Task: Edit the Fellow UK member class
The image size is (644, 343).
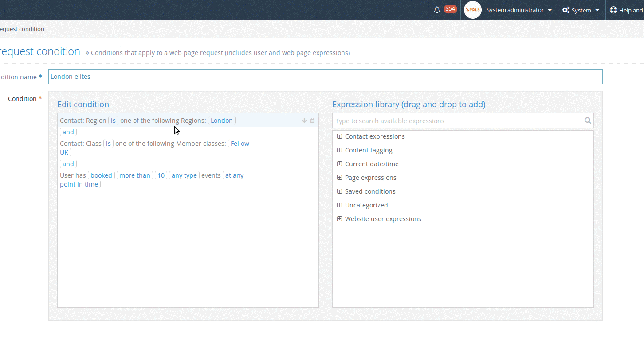Action: (240, 144)
